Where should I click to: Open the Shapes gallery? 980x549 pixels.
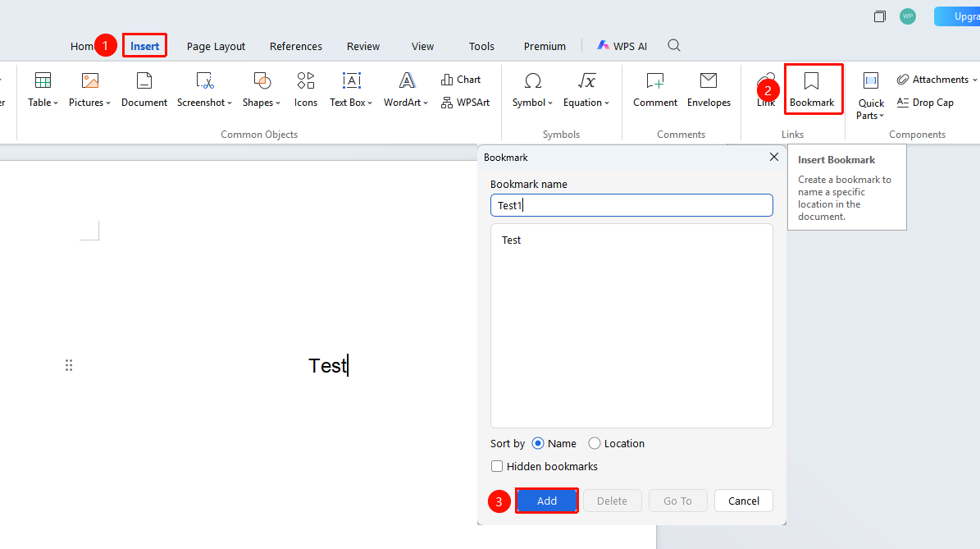pos(262,89)
